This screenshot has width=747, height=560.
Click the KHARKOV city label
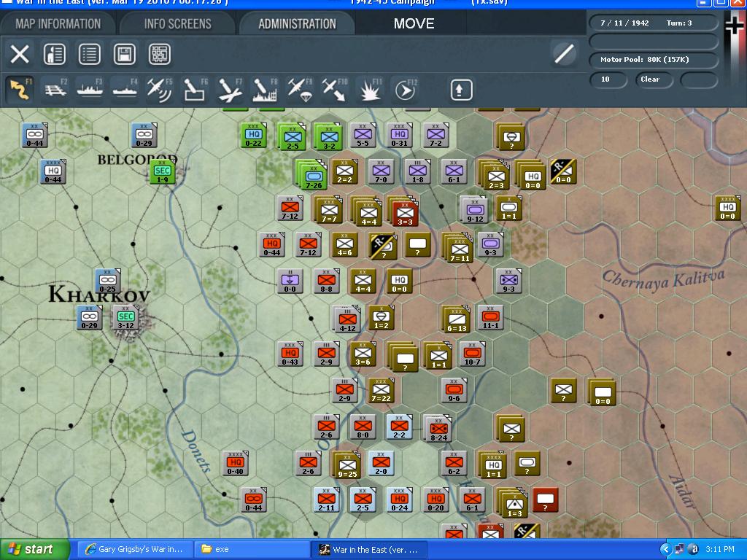(x=99, y=295)
